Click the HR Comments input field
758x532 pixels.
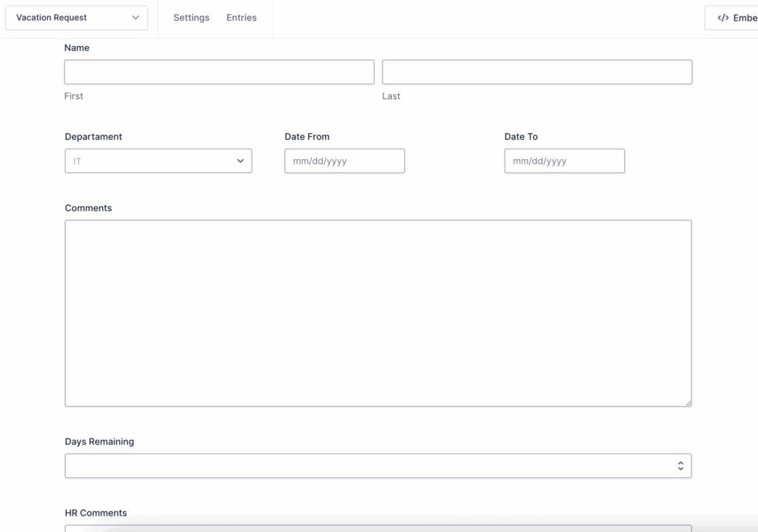coord(378,529)
